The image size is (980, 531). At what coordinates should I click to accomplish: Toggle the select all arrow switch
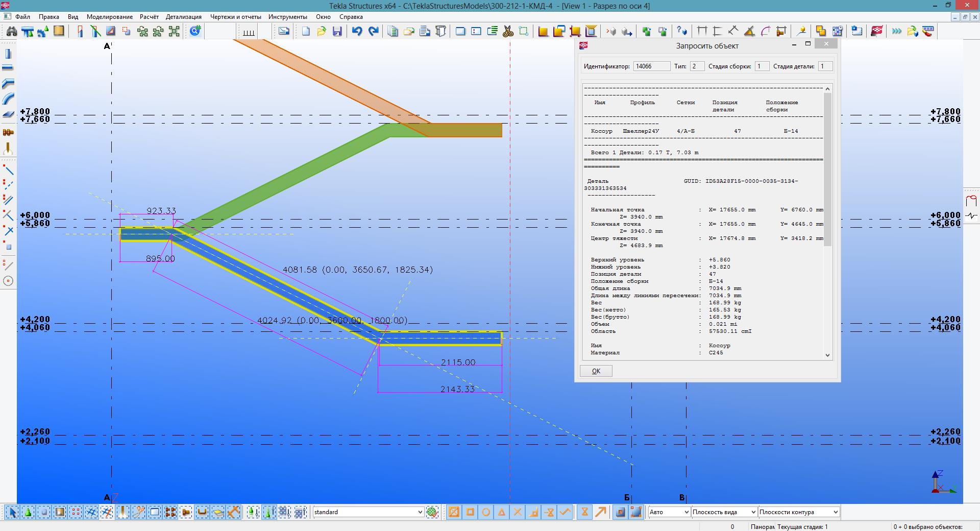coord(12,512)
